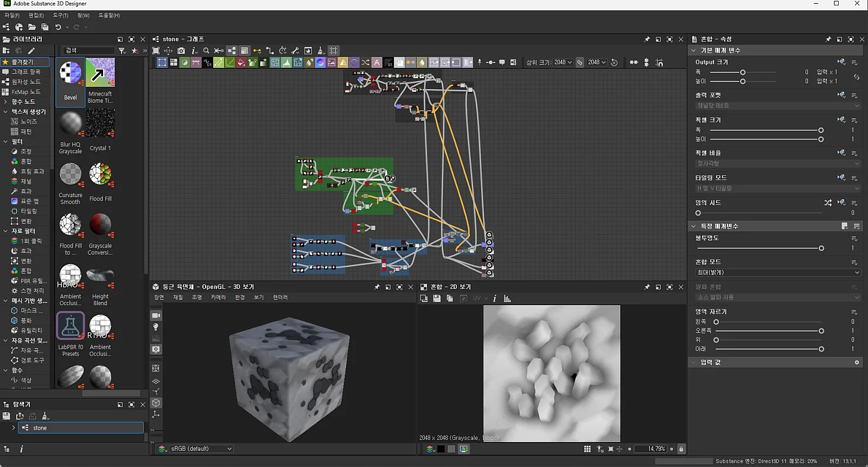Open the sRGB (default) color space dropdown
The image size is (868, 467).
pyautogui.click(x=201, y=449)
